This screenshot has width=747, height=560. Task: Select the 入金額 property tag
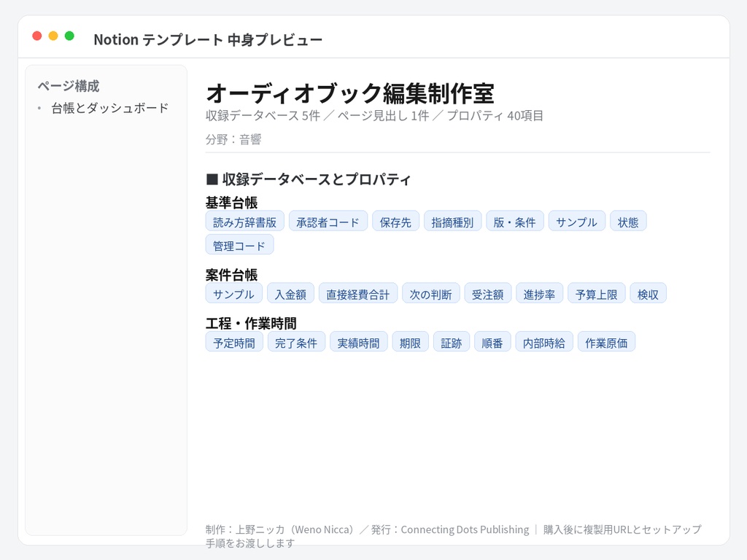290,293
